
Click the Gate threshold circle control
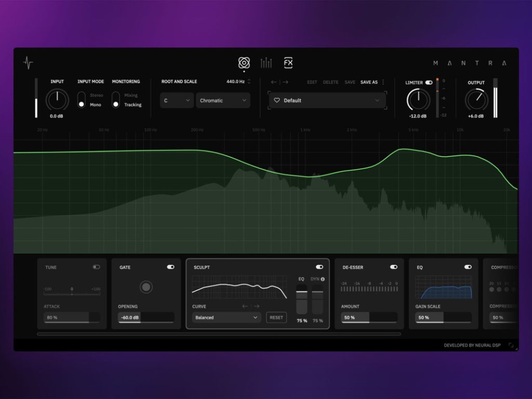pos(146,287)
